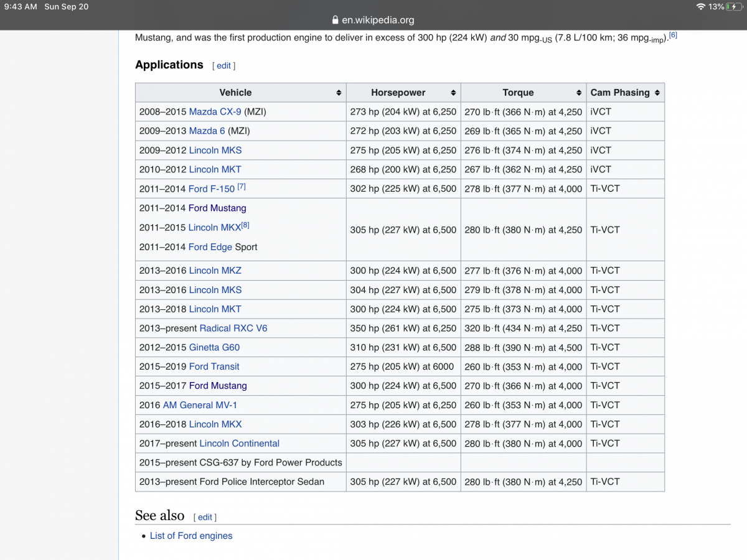This screenshot has width=747, height=560.
Task: Tap the lock icon beside en.wikipedia.org
Action: click(x=336, y=20)
